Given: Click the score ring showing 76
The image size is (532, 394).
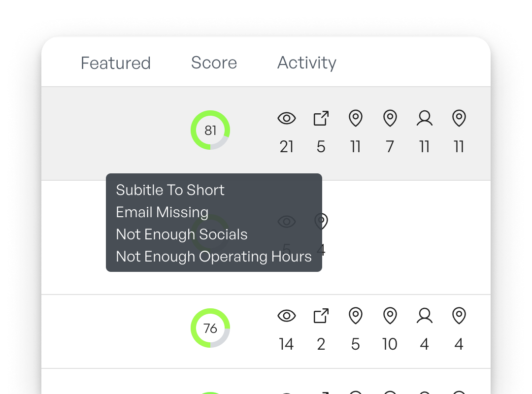Looking at the screenshot, I should 210,328.
